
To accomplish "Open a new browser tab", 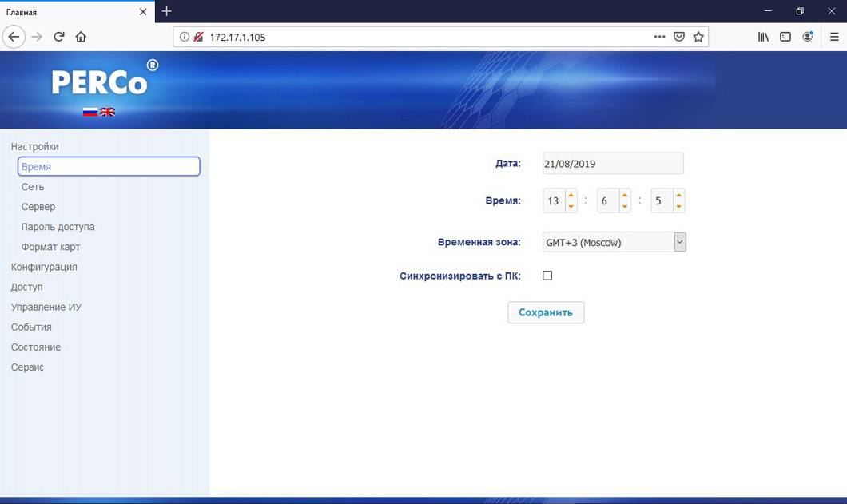I will pos(166,11).
